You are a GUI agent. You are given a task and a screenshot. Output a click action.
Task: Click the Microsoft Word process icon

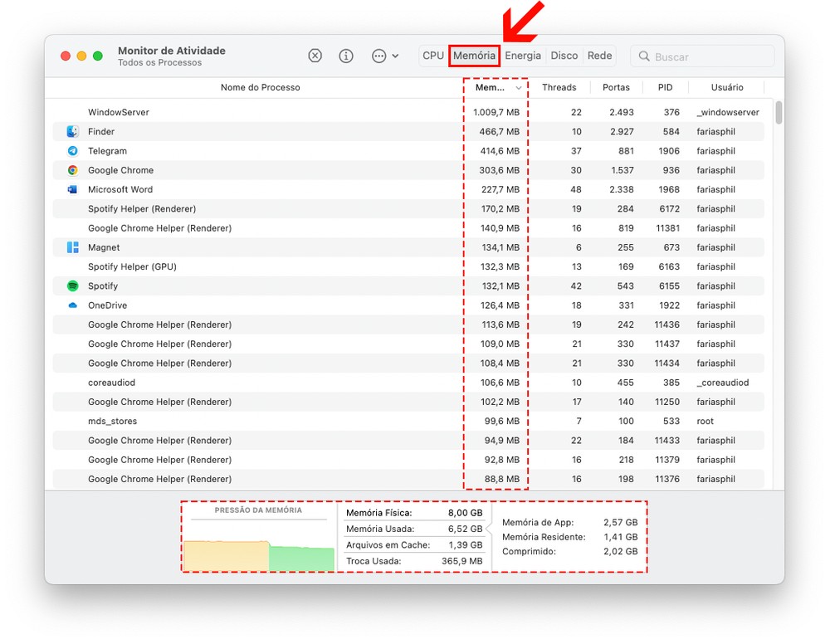click(72, 189)
